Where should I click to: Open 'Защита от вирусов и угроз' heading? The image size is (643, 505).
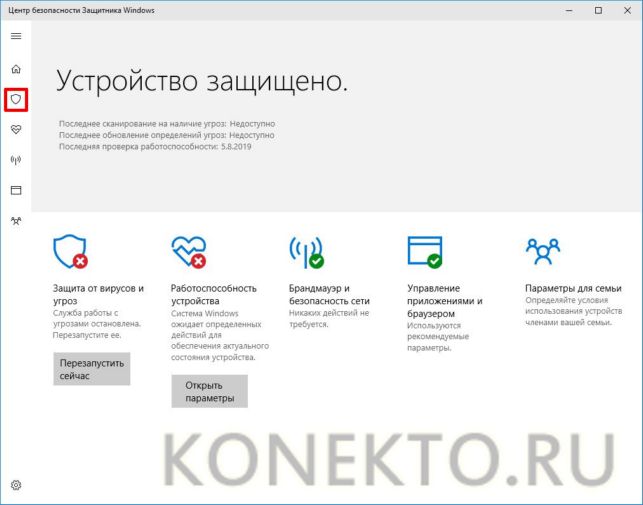click(98, 295)
